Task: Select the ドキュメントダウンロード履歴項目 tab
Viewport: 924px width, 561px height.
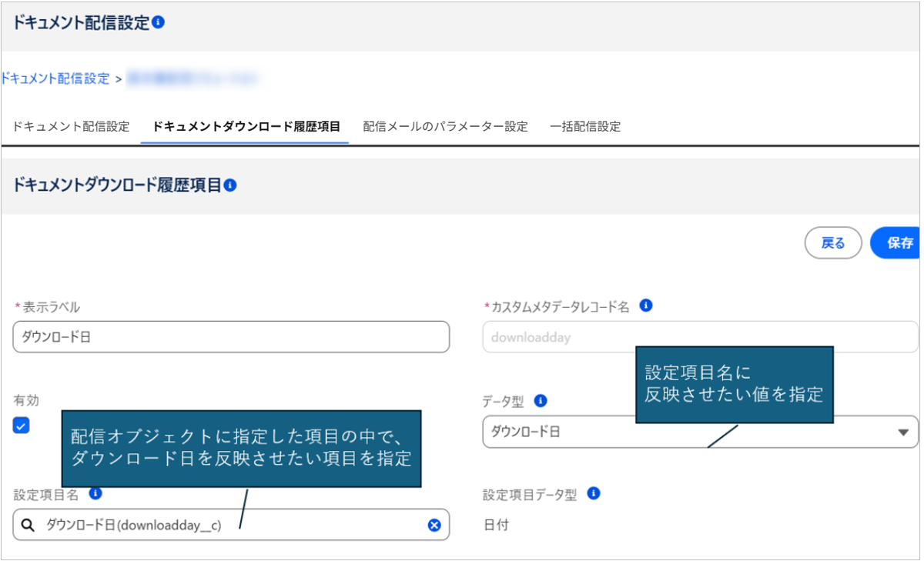Action: (x=246, y=127)
